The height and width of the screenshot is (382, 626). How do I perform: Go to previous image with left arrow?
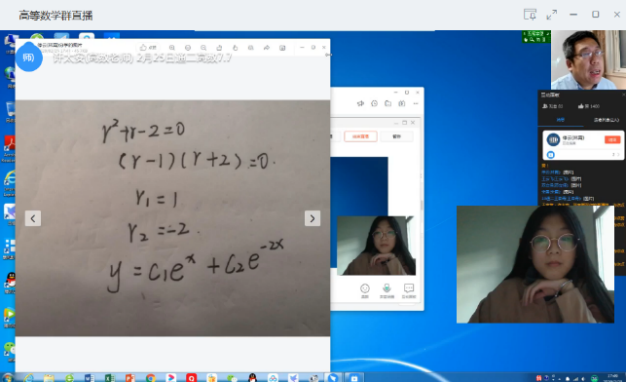coord(33,218)
